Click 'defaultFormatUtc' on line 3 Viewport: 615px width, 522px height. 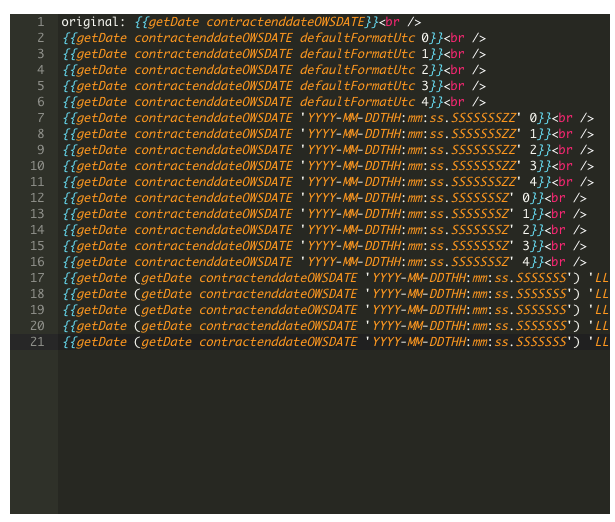coord(357,54)
